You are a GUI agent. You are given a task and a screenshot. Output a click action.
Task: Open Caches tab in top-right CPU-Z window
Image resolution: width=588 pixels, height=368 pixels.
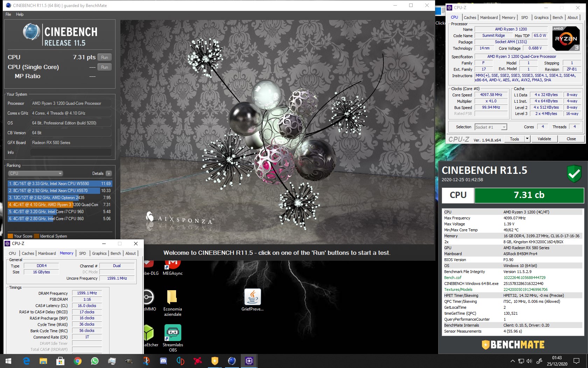(x=470, y=18)
